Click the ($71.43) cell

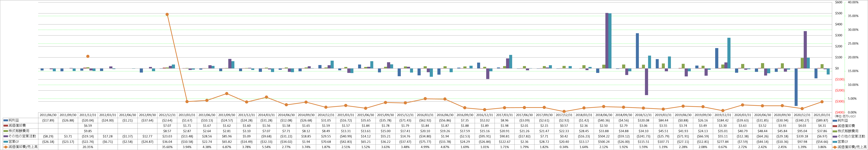click(x=405, y=120)
